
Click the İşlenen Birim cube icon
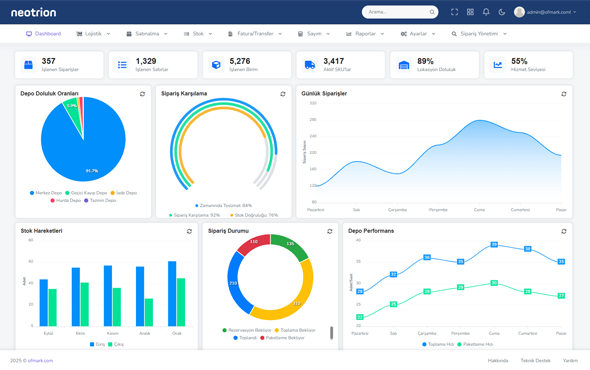click(x=216, y=65)
